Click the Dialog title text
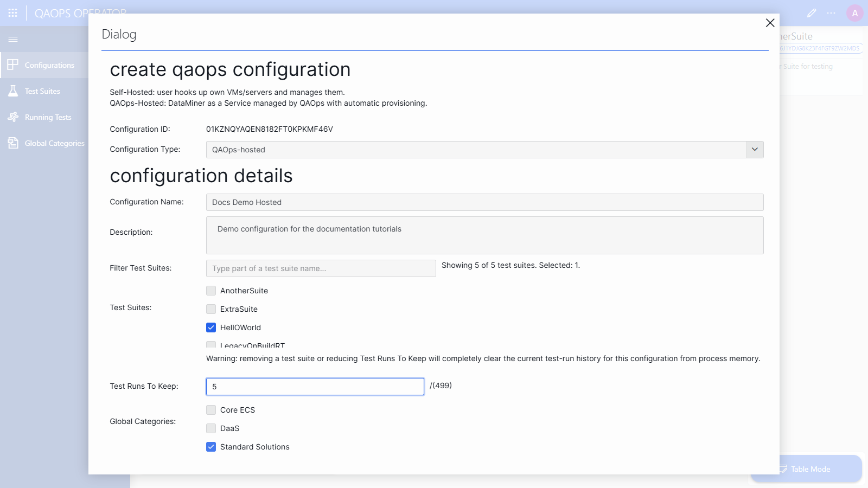This screenshot has height=488, width=868. point(119,34)
